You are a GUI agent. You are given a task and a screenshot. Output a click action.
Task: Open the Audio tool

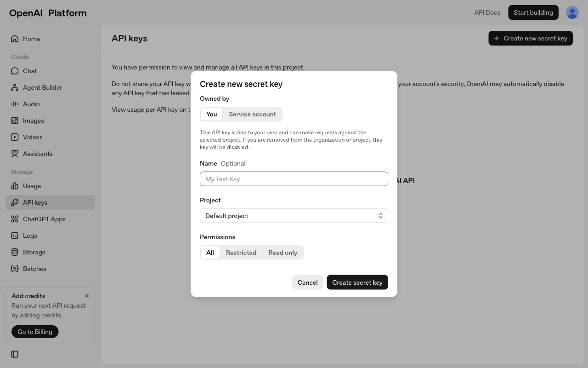pos(31,104)
